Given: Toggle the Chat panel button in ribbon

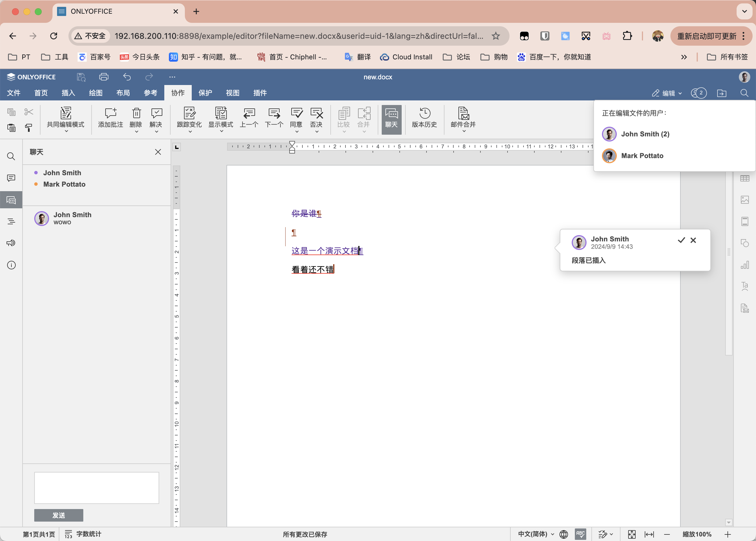Looking at the screenshot, I should 391,120.
